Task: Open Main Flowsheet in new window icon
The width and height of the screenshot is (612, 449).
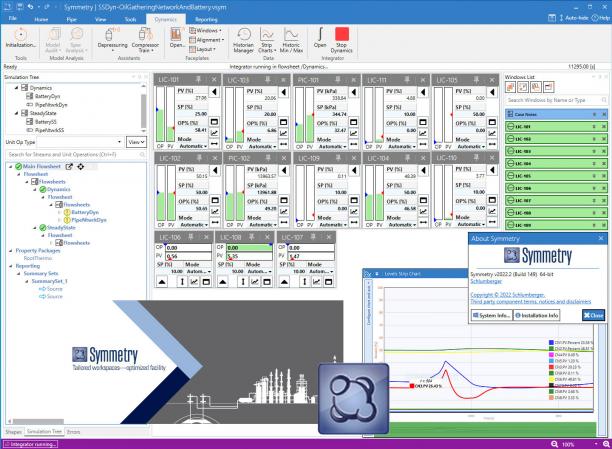Action: [x=69, y=167]
